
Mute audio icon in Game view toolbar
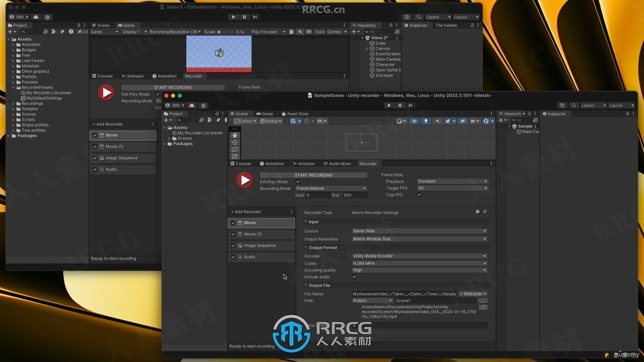click(300, 32)
